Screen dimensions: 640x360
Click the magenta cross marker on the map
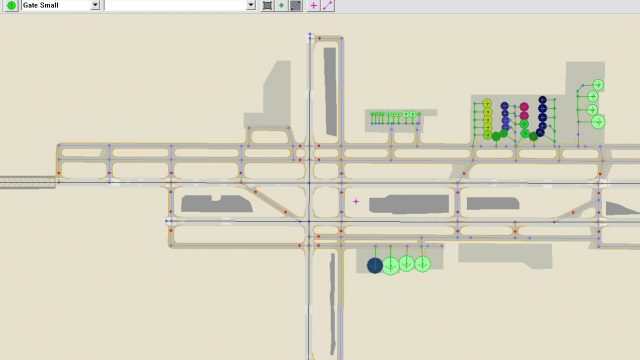356,201
